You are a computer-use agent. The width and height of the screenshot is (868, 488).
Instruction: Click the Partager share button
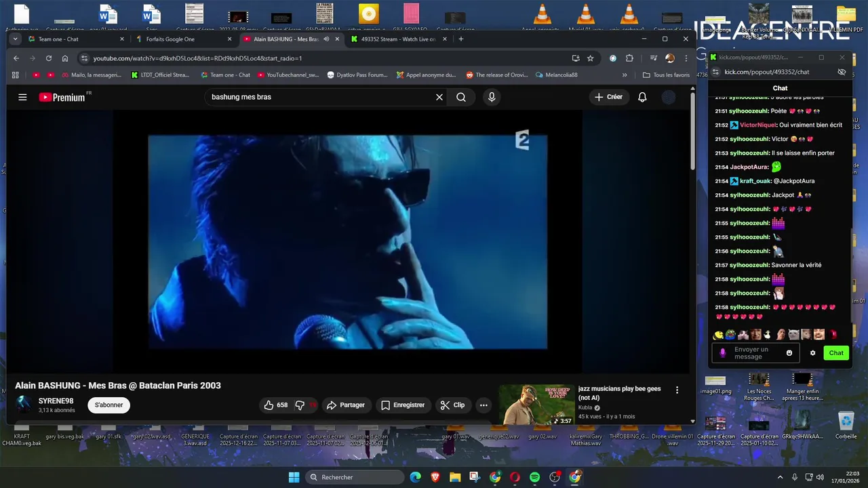[x=346, y=405]
